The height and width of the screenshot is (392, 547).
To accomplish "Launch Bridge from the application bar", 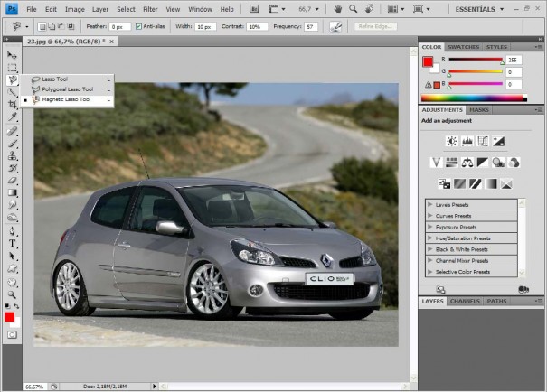I will coord(254,9).
